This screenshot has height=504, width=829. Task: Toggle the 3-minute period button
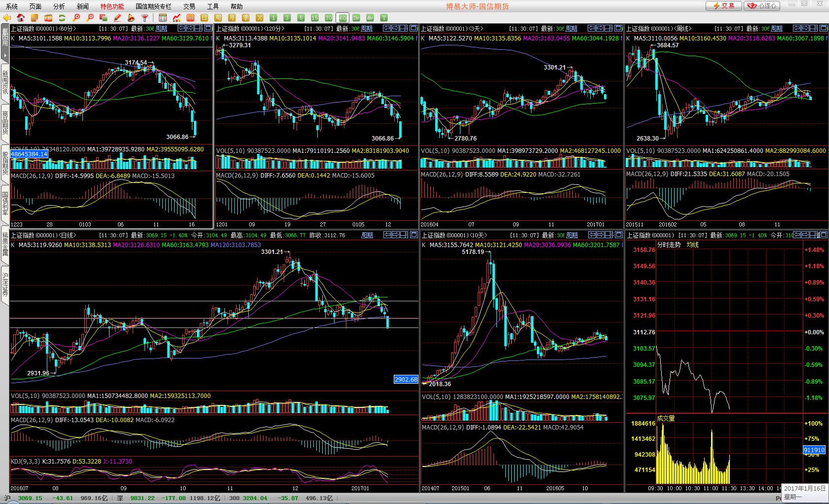(x=287, y=18)
